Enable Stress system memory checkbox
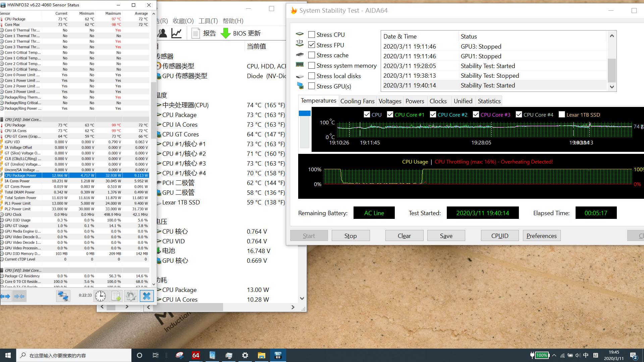Viewport: 644px width, 362px height. click(x=312, y=65)
